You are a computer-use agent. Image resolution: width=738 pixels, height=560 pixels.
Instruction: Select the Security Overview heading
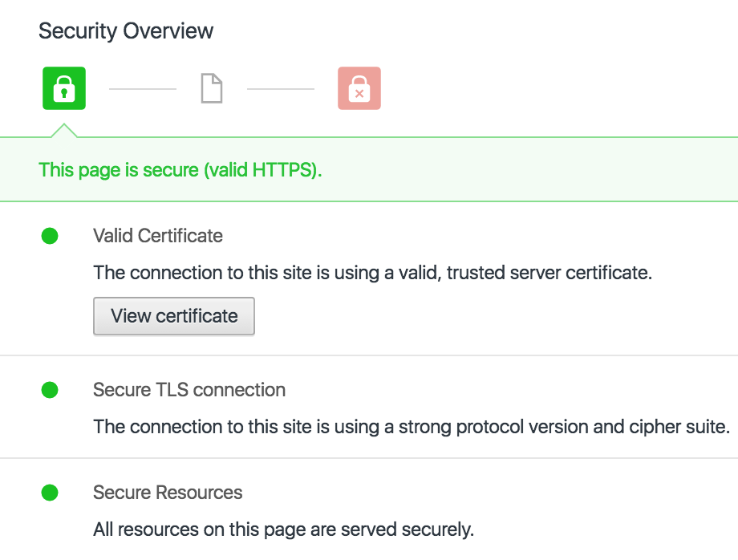click(x=125, y=30)
